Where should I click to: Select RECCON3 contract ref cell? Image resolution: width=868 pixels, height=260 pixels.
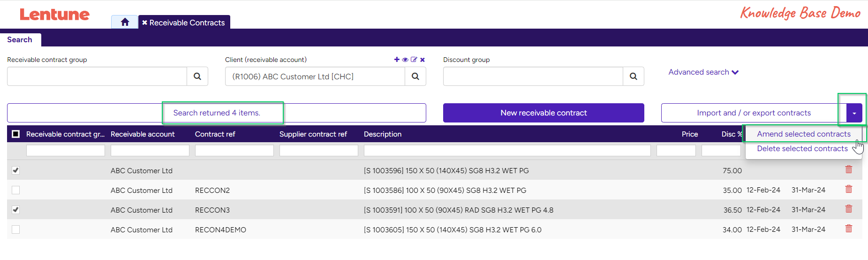[212, 210]
